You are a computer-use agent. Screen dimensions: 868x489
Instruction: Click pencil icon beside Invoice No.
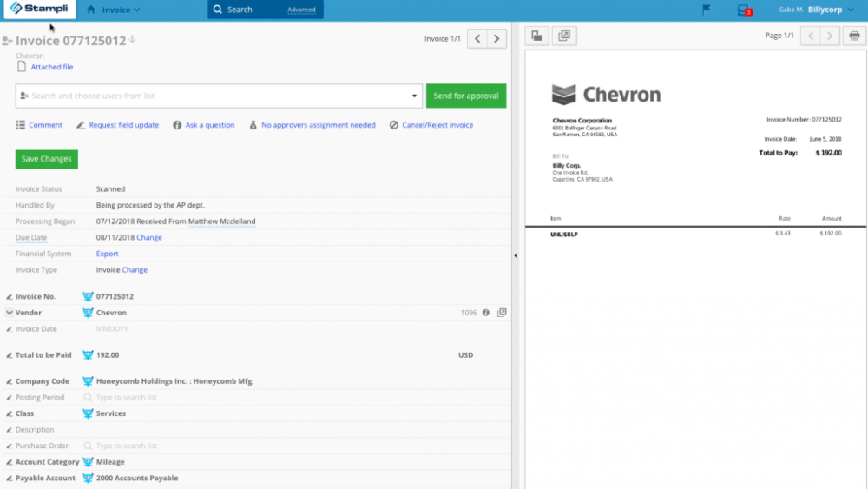point(10,297)
